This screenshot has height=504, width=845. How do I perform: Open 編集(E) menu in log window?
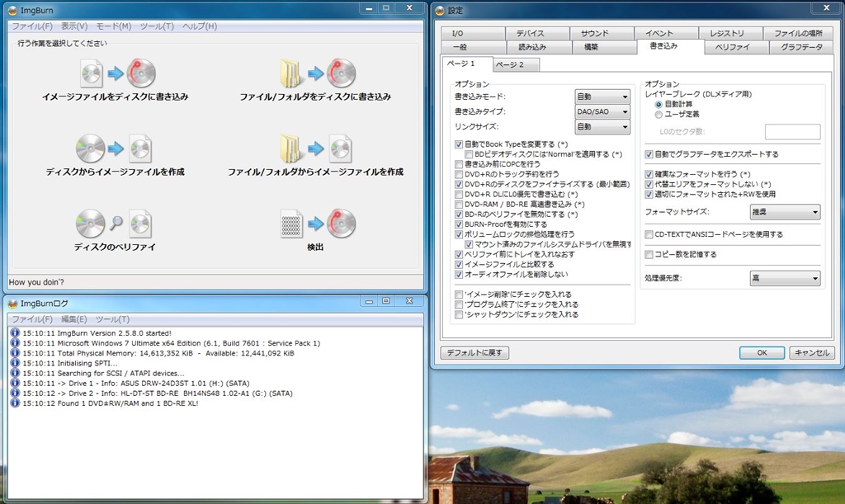tap(73, 318)
